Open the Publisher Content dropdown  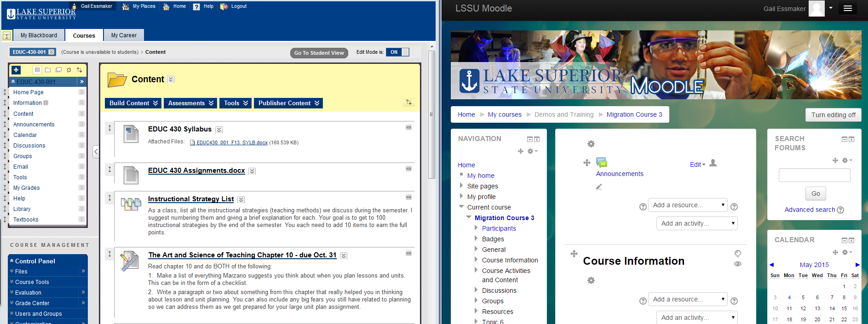click(x=289, y=103)
